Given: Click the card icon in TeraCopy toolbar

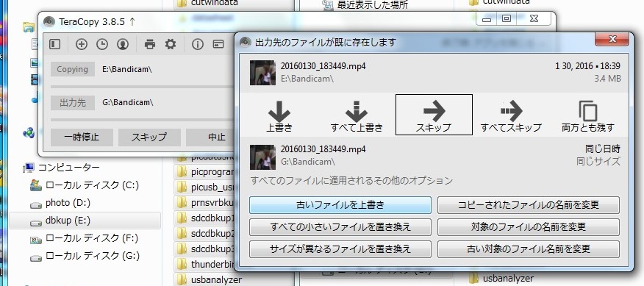Looking at the screenshot, I should tap(218, 44).
